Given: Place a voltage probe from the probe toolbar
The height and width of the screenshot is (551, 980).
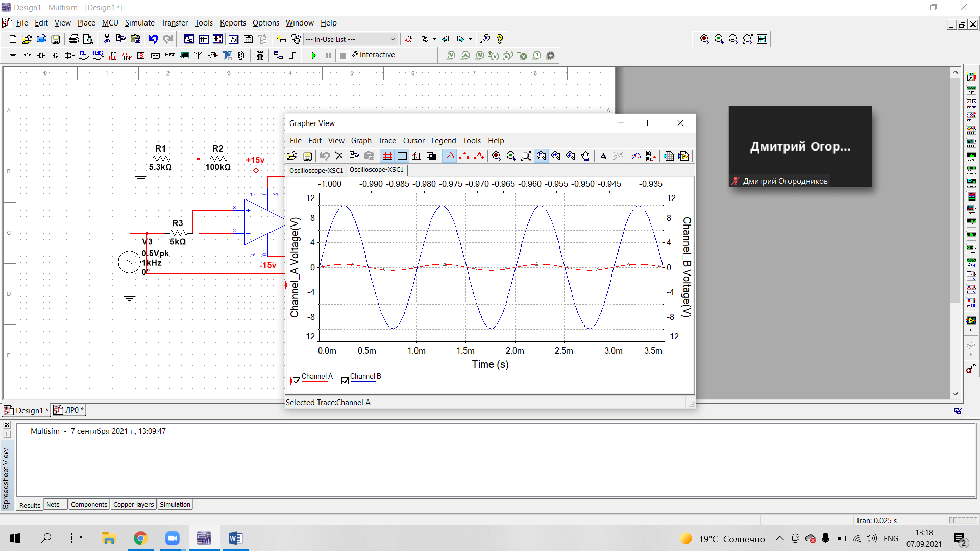Looking at the screenshot, I should 451,55.
